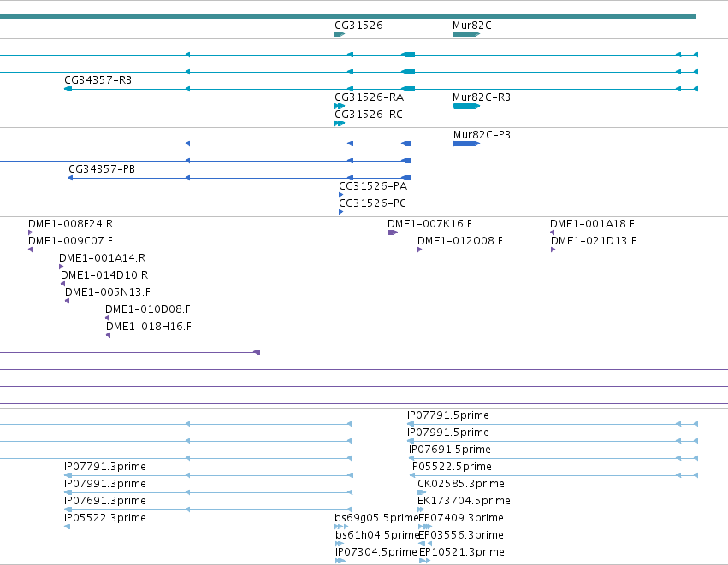This screenshot has height=565, width=728.
Task: Click the IP07991.3prime EST label
Action: 105,485
